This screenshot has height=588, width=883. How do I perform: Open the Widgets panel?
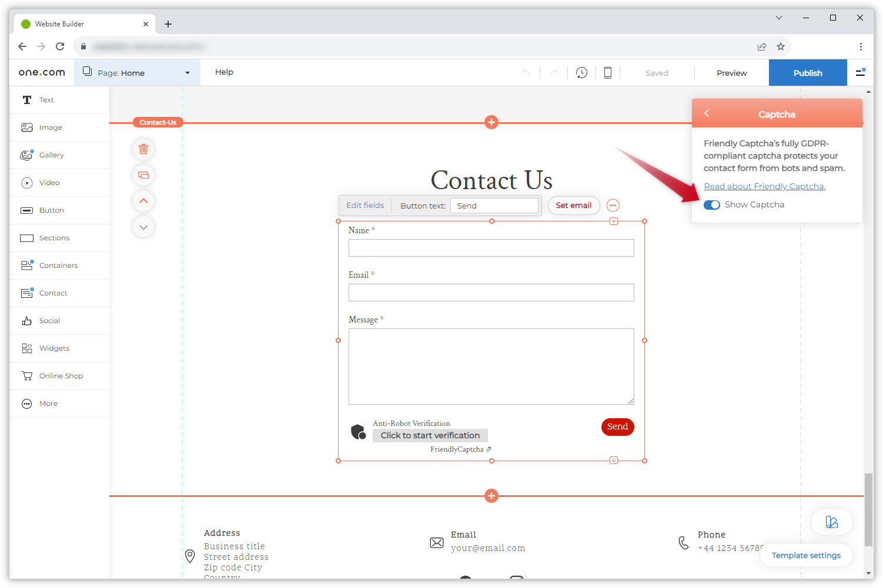(x=59, y=348)
